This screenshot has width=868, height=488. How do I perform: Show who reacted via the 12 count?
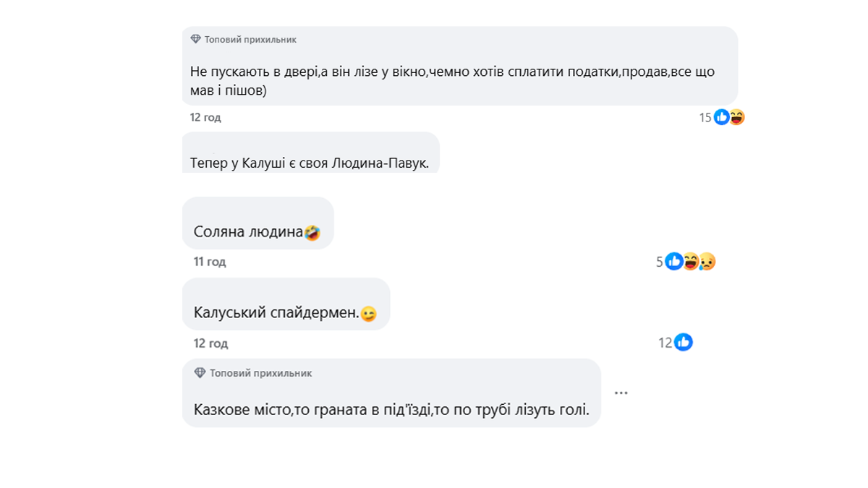point(665,343)
